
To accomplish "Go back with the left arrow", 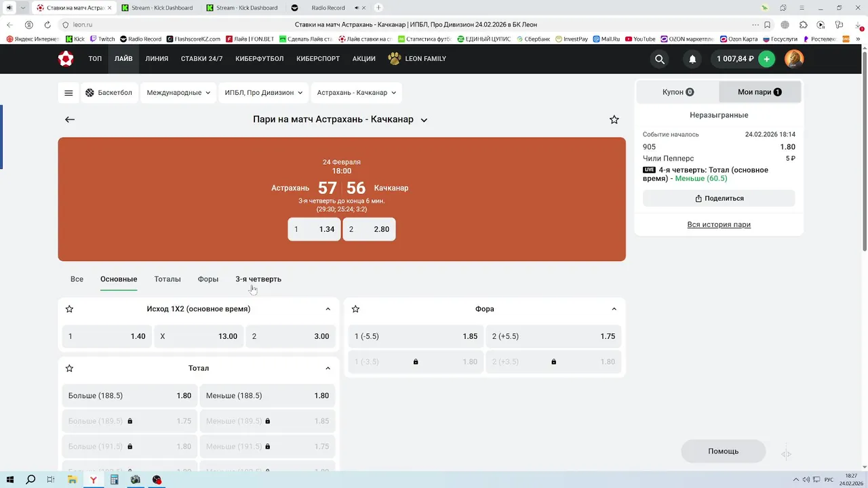I will (70, 119).
